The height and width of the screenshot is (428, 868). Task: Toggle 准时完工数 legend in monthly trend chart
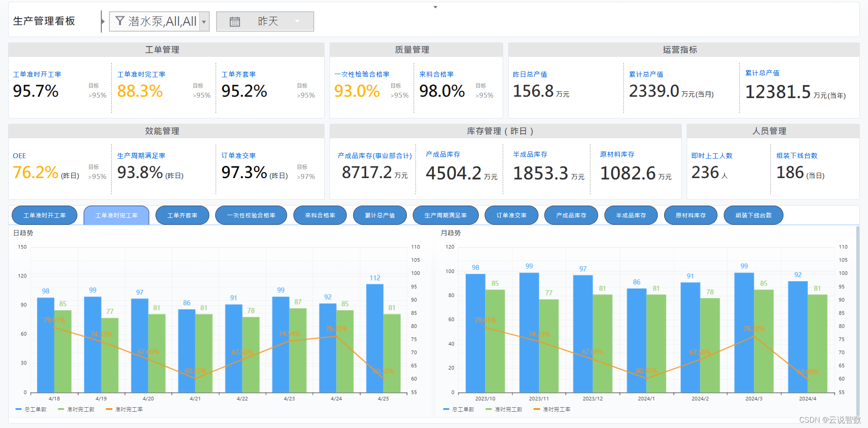tap(504, 409)
